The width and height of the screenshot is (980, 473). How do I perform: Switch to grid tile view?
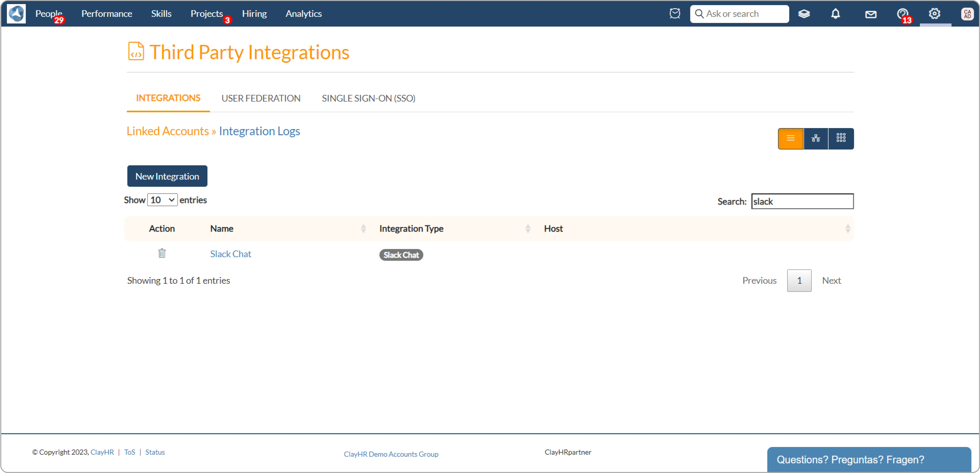coord(841,138)
